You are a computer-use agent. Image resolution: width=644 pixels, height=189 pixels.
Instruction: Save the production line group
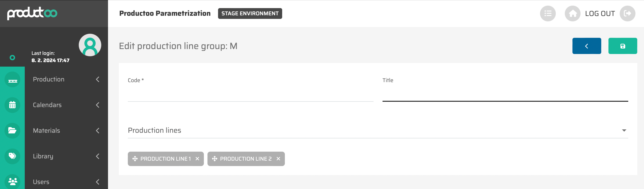(622, 46)
